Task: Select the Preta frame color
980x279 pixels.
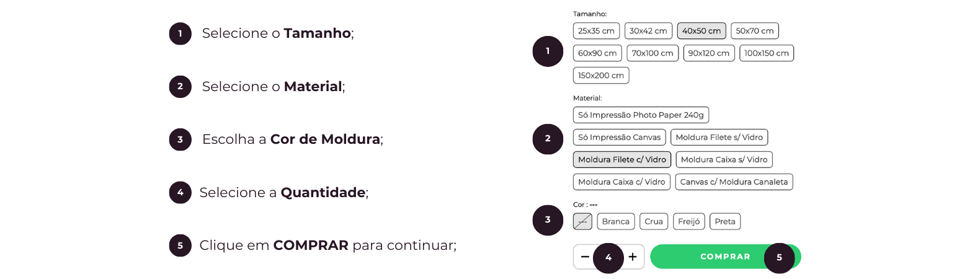Action: [x=725, y=221]
